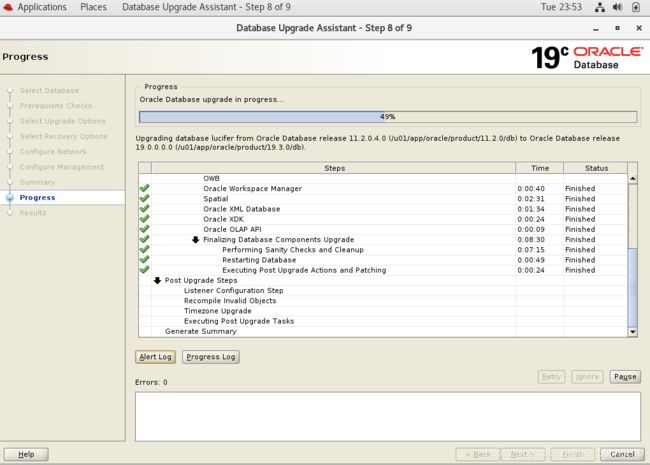This screenshot has height=465, width=650.
Task: Click the 0:02:31 time for Spatial
Action: [x=531, y=199]
